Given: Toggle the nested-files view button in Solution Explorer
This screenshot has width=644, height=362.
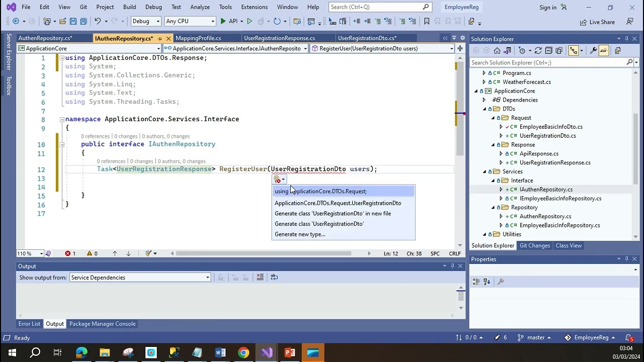Looking at the screenshot, I should coord(574,51).
